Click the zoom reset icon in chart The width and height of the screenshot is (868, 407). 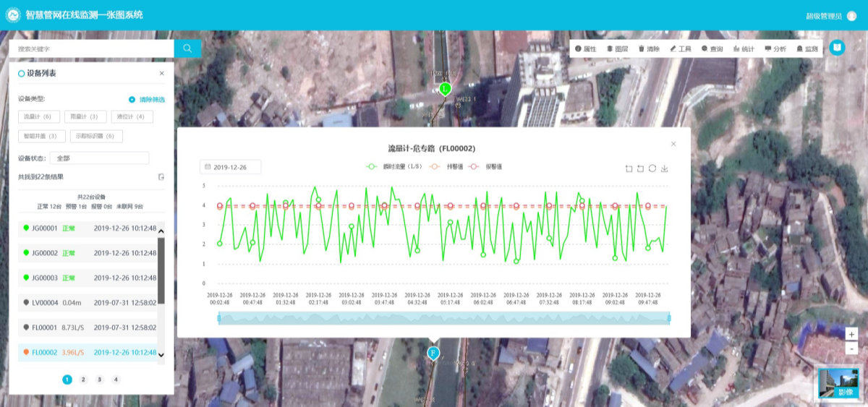[x=640, y=168]
